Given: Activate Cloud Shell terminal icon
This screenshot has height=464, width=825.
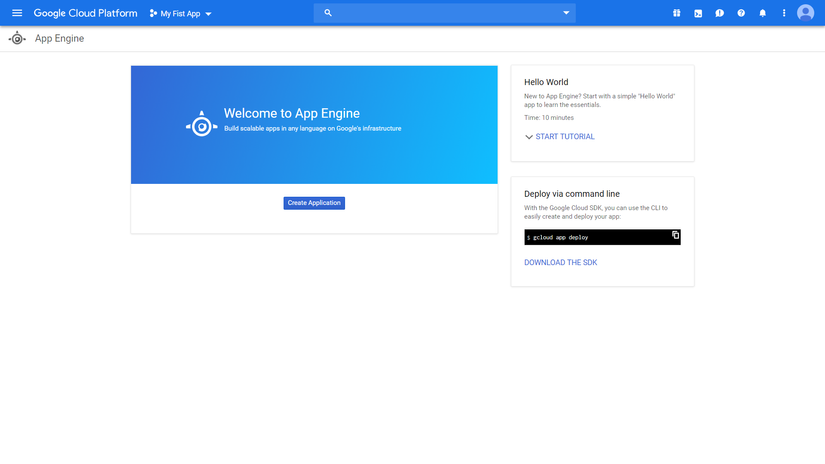Looking at the screenshot, I should 698,13.
